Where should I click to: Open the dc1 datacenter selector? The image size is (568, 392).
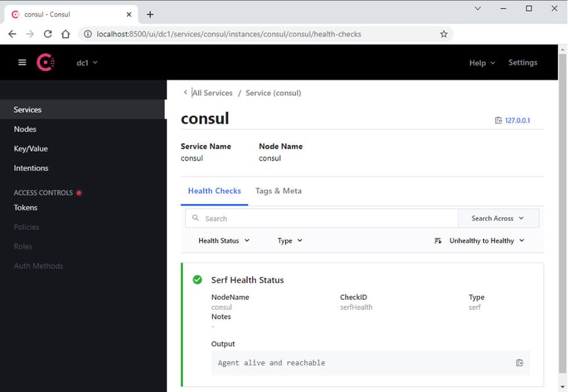(x=82, y=62)
